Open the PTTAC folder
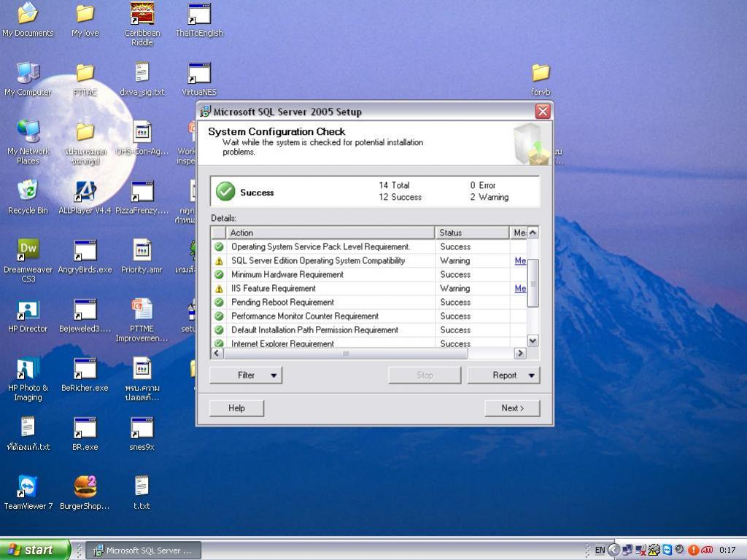747x560 pixels. (85, 79)
